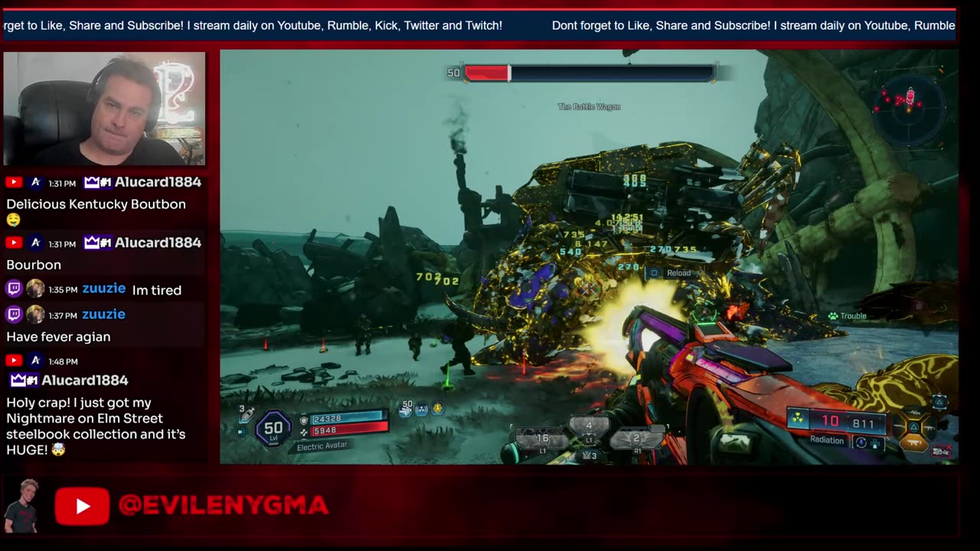Click the magazine ammo count 10
Screen dimensions: 980x551
pos(830,422)
